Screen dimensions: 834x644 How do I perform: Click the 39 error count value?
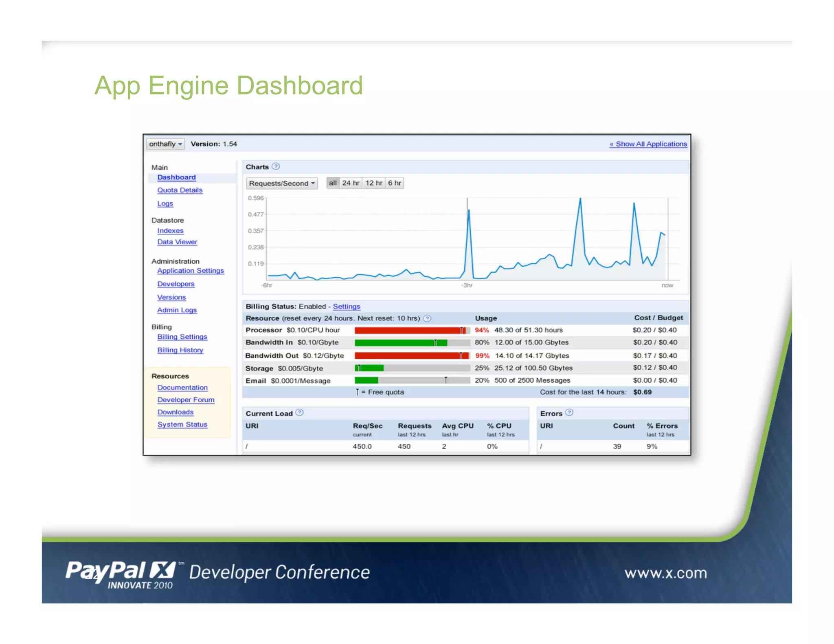click(617, 446)
